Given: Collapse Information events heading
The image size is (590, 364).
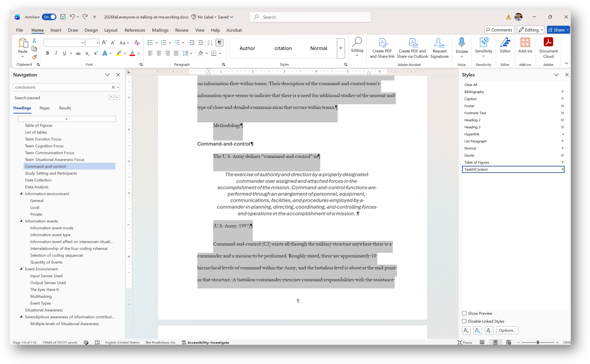Looking at the screenshot, I should (x=21, y=221).
